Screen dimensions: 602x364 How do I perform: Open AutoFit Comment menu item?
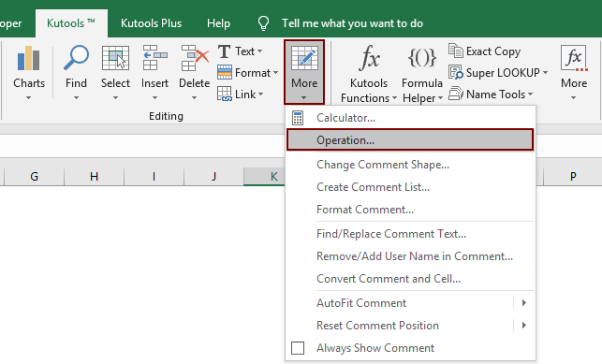click(410, 303)
